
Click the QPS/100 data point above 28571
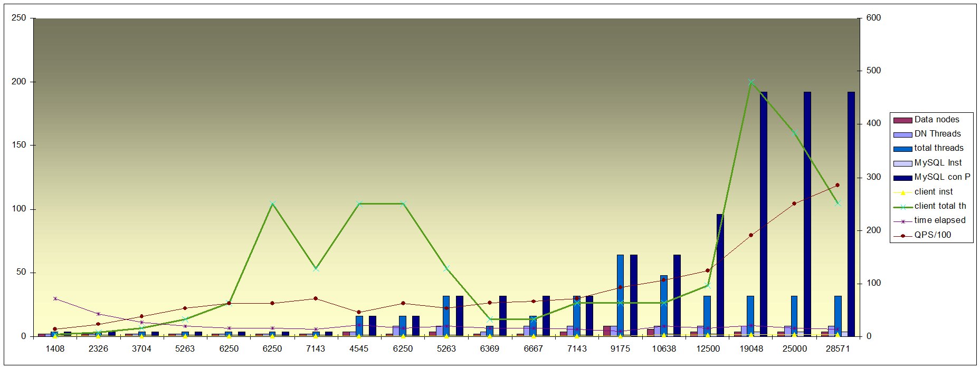click(837, 185)
